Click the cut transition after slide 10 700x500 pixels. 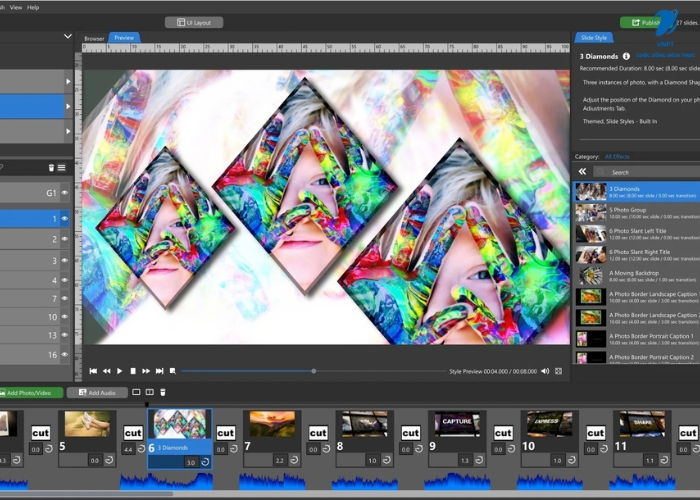(x=596, y=433)
